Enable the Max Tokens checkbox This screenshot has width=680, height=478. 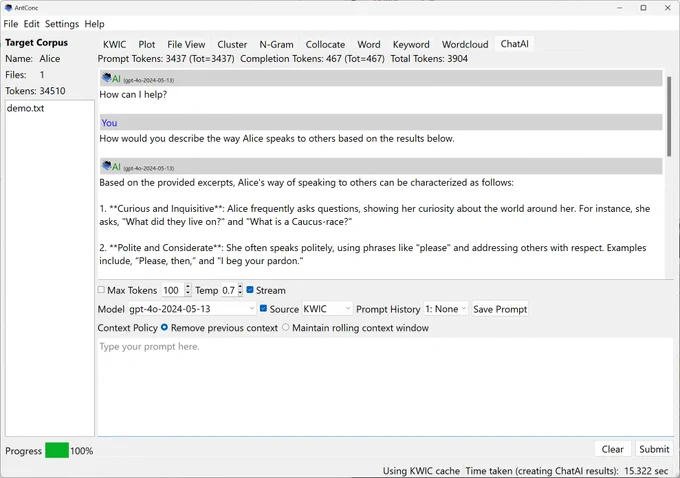tap(101, 290)
